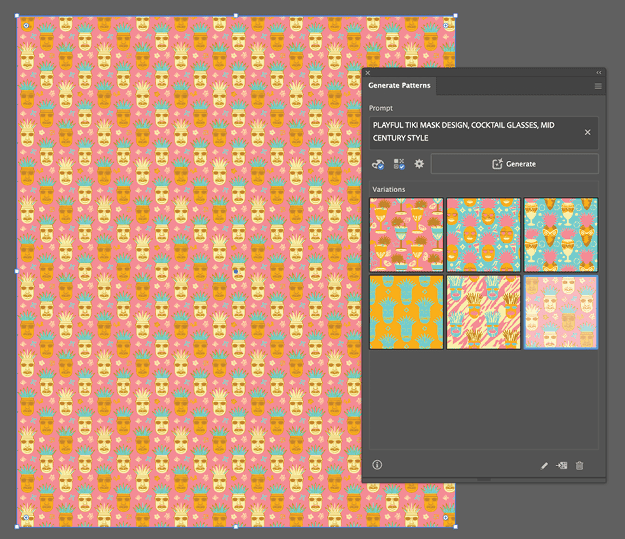Click the Generate button

(514, 164)
